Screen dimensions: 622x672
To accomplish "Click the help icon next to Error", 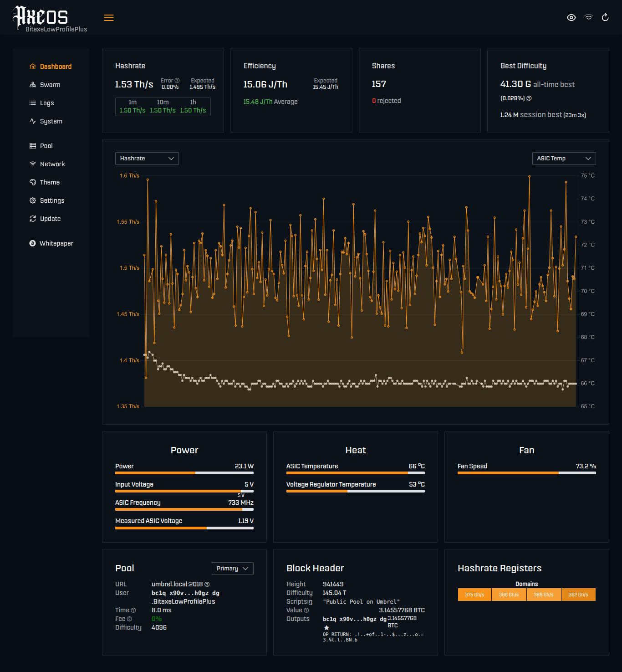I will 177,81.
